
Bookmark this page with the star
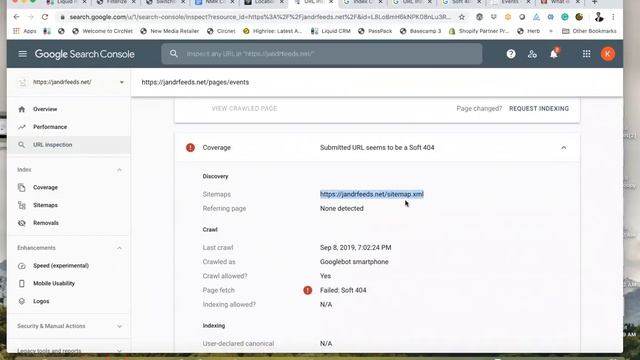(x=462, y=17)
